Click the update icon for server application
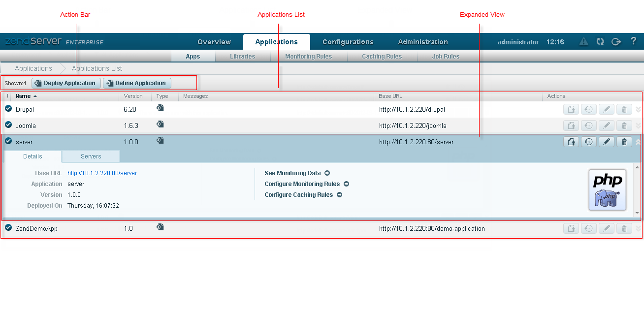 click(x=571, y=142)
